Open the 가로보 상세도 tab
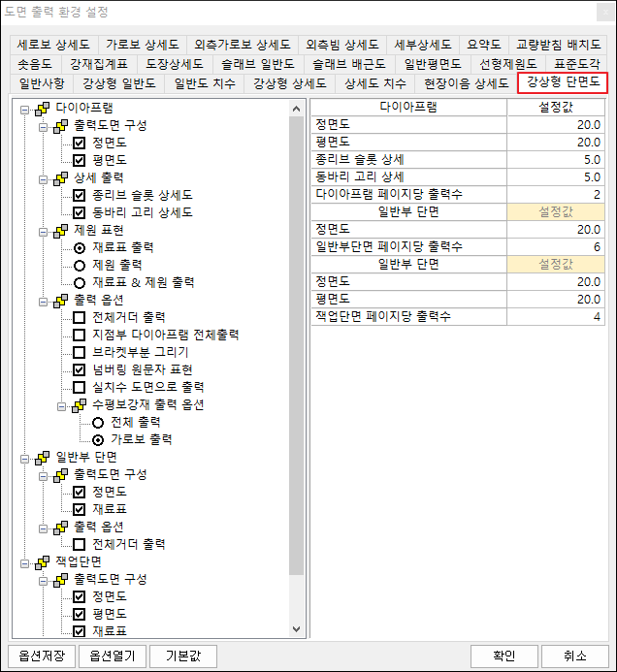The height and width of the screenshot is (672, 617). point(143,45)
